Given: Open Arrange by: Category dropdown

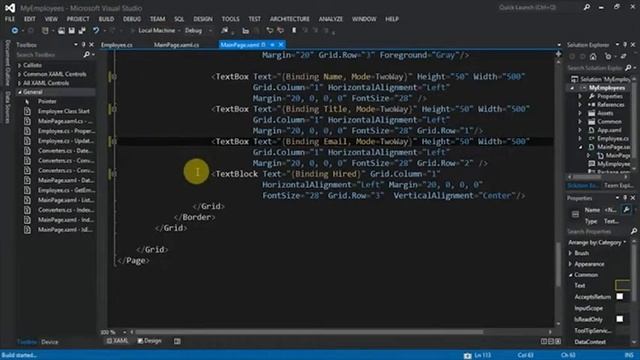Looking at the screenshot, I should point(597,242).
